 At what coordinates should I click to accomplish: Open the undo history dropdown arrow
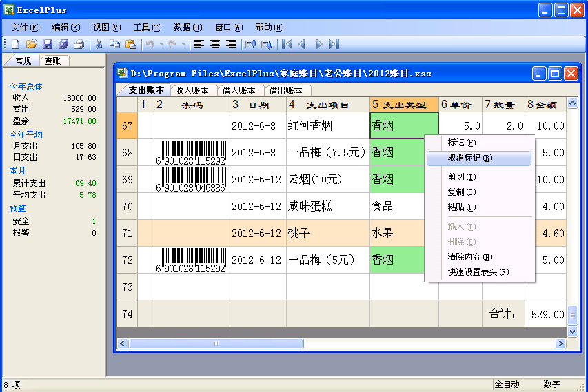point(161,44)
